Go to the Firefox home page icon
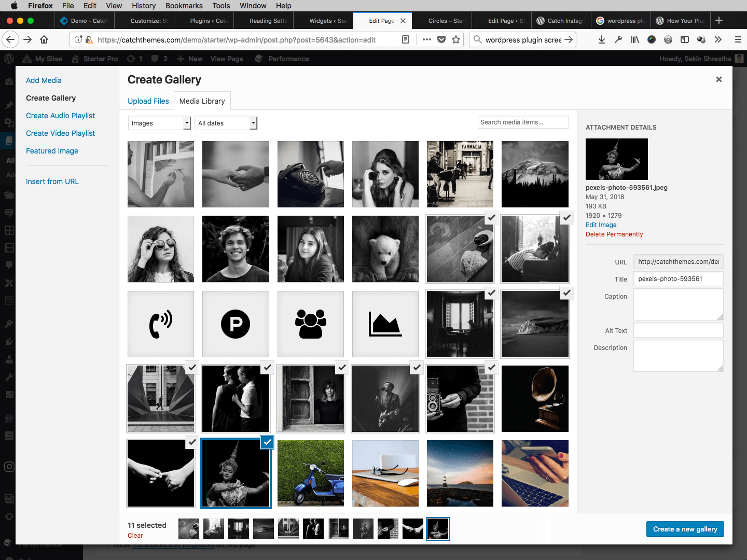 point(44,39)
